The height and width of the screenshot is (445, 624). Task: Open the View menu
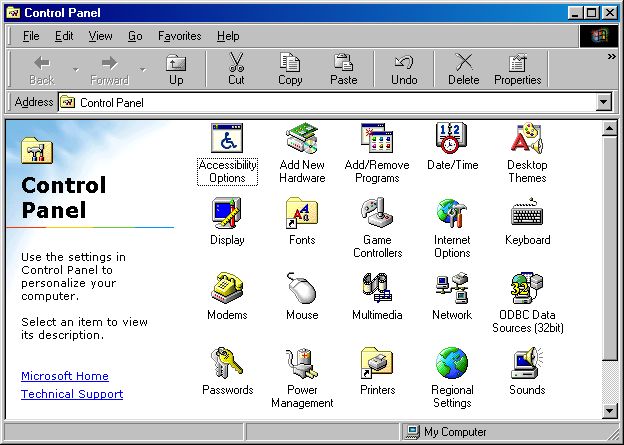[x=100, y=36]
